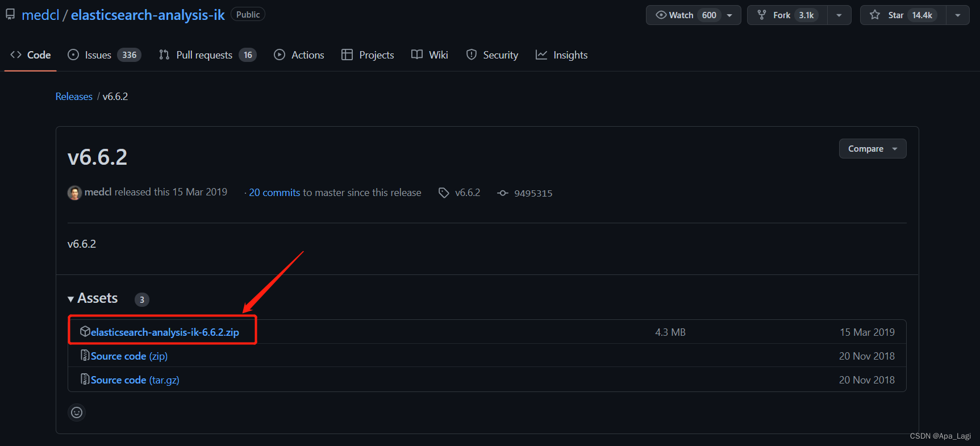Image resolution: width=980 pixels, height=446 pixels.
Task: Click the Watch eye icon
Action: click(x=661, y=15)
